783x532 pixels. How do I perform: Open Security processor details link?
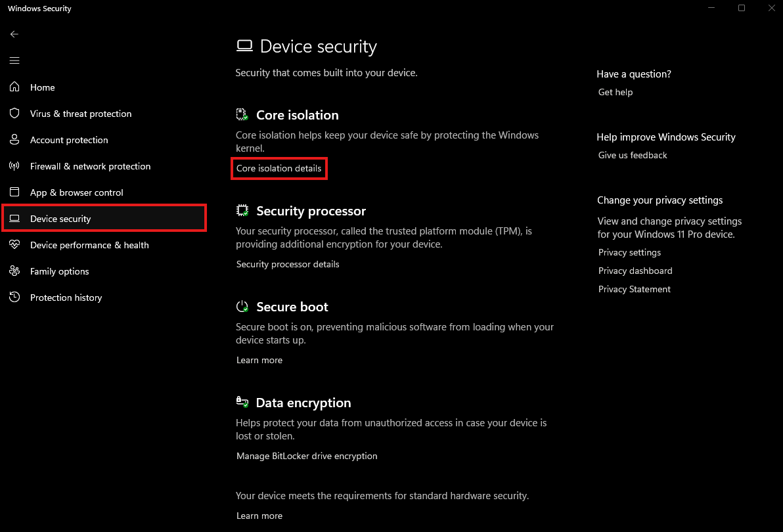point(288,264)
